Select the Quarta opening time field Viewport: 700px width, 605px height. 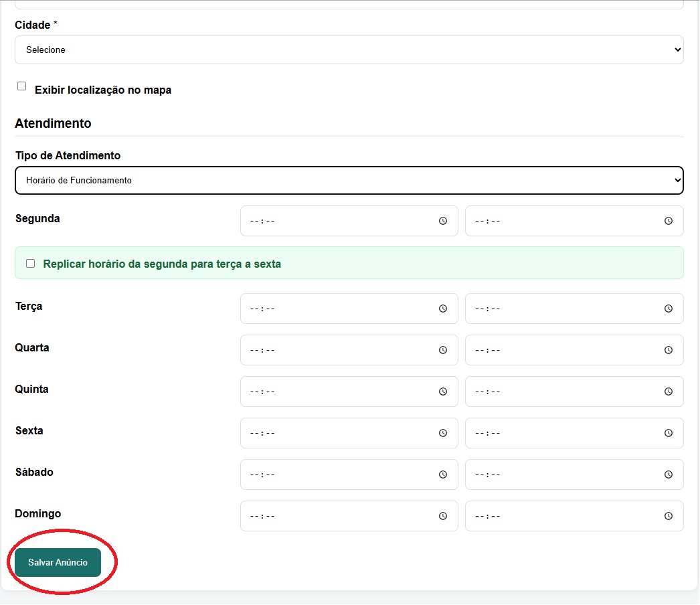click(349, 350)
